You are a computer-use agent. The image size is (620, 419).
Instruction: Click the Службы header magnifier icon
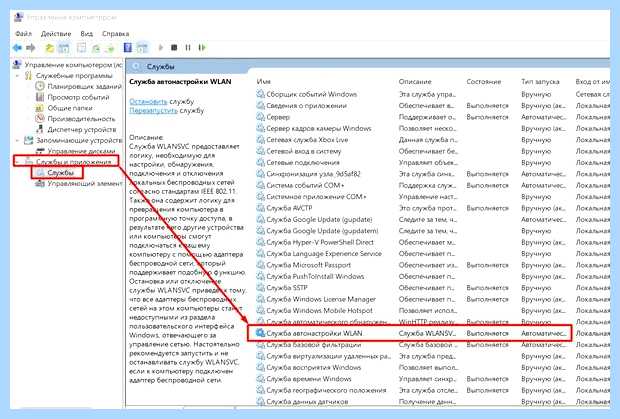[136, 66]
